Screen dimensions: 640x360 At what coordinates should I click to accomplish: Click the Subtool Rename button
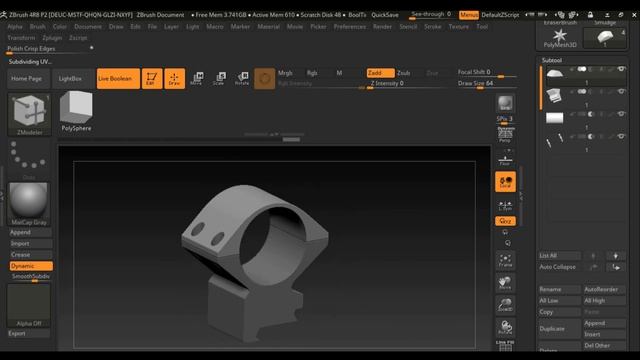click(x=560, y=289)
